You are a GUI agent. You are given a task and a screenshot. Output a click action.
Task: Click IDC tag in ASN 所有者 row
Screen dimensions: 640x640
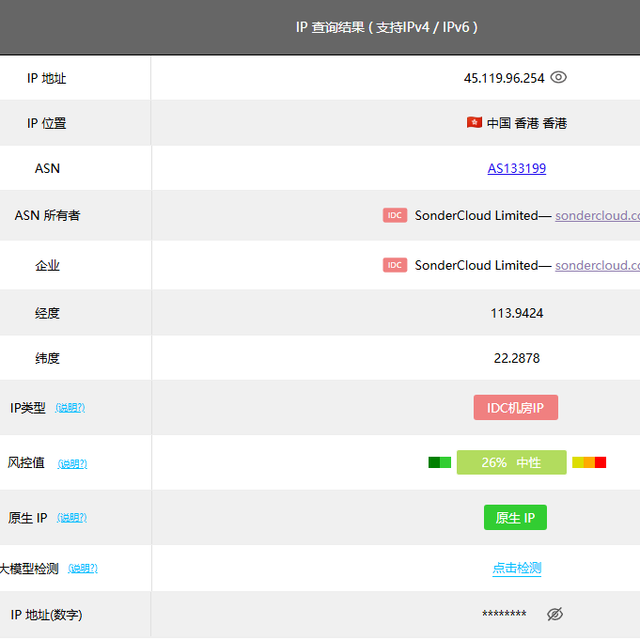coord(395,215)
